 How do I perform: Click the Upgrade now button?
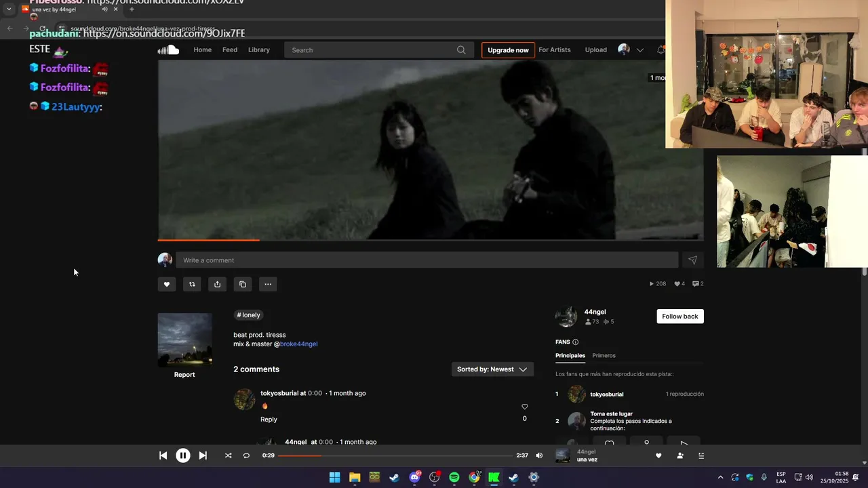pyautogui.click(x=508, y=50)
